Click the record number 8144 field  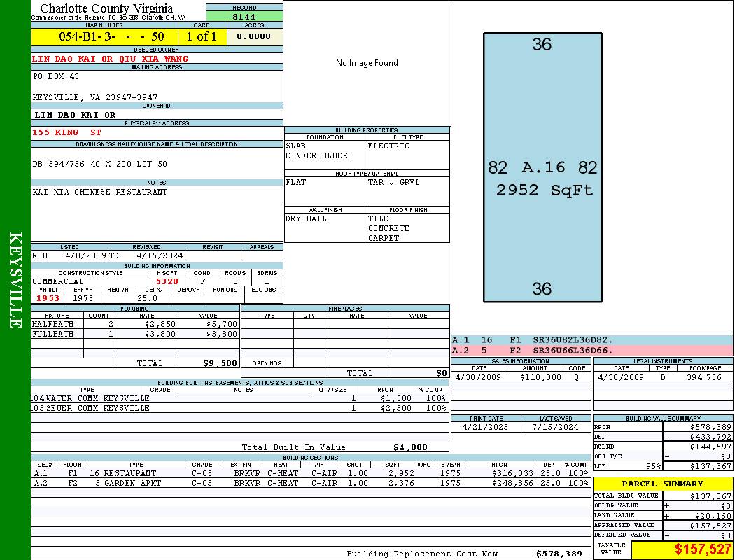point(244,16)
